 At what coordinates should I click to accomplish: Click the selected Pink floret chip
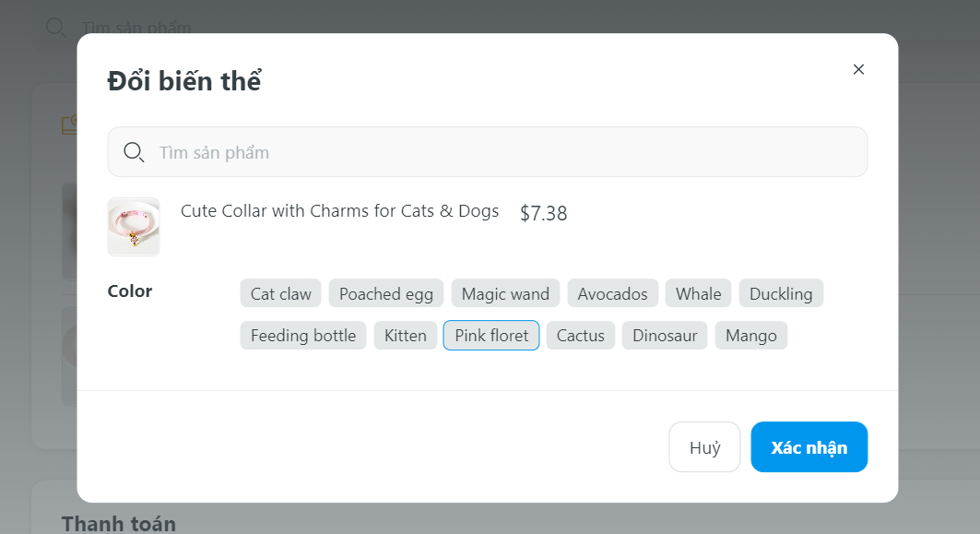click(491, 336)
